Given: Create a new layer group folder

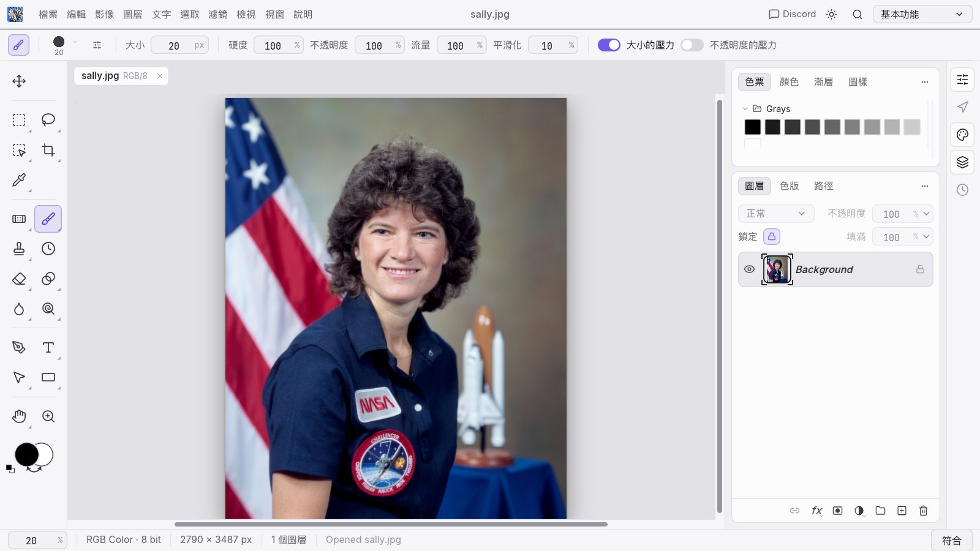Looking at the screenshot, I should (x=880, y=511).
